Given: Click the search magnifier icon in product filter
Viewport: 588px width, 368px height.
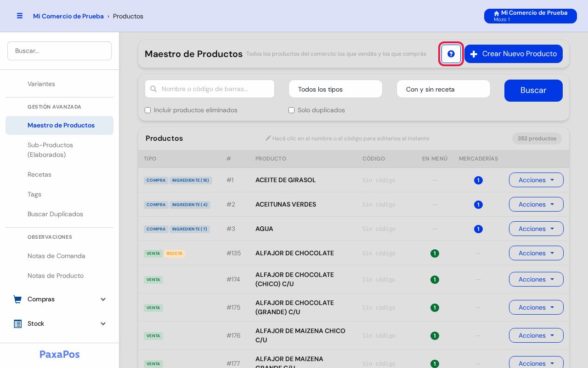Looking at the screenshot, I should (153, 89).
